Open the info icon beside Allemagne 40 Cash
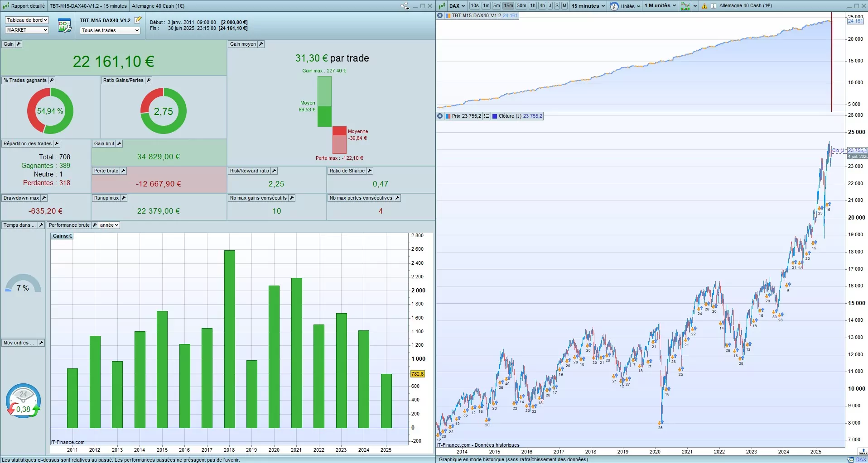This screenshot has width=868, height=463. (x=714, y=6)
